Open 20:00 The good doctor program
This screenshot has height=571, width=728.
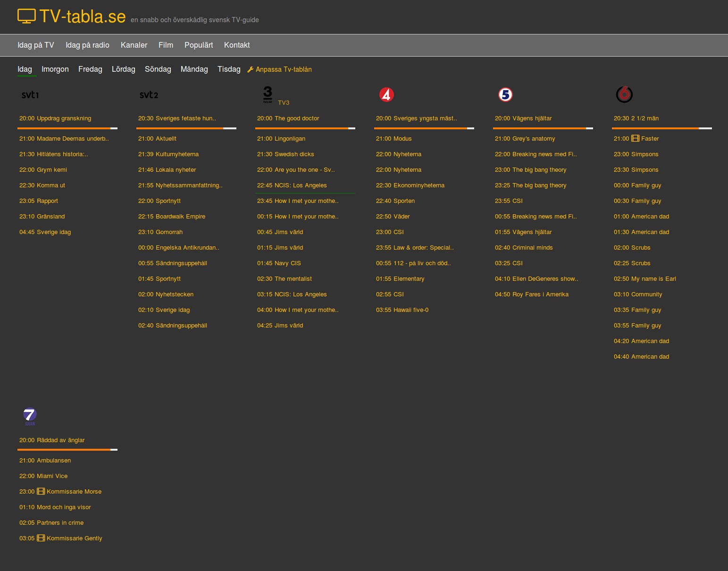pos(288,118)
